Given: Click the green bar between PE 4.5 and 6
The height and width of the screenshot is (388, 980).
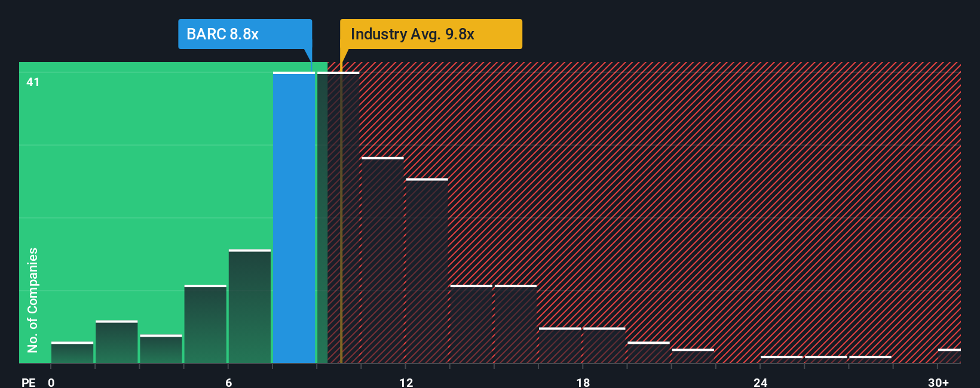Looking at the screenshot, I should click(206, 324).
